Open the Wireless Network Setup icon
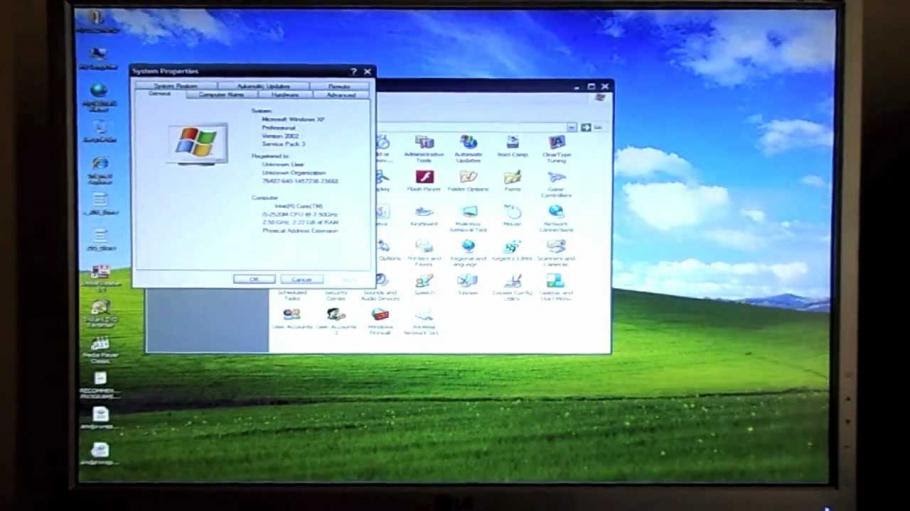The width and height of the screenshot is (910, 511). (x=424, y=322)
